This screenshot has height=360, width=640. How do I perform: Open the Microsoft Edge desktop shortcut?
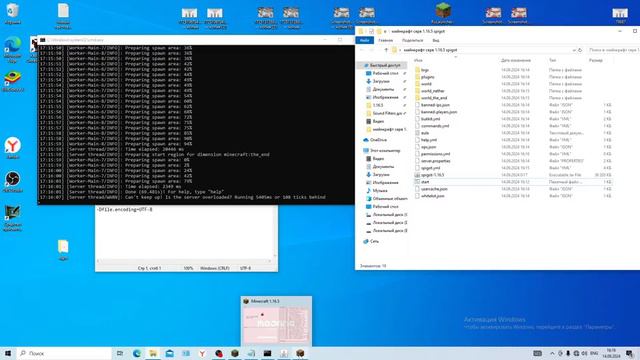(13, 50)
